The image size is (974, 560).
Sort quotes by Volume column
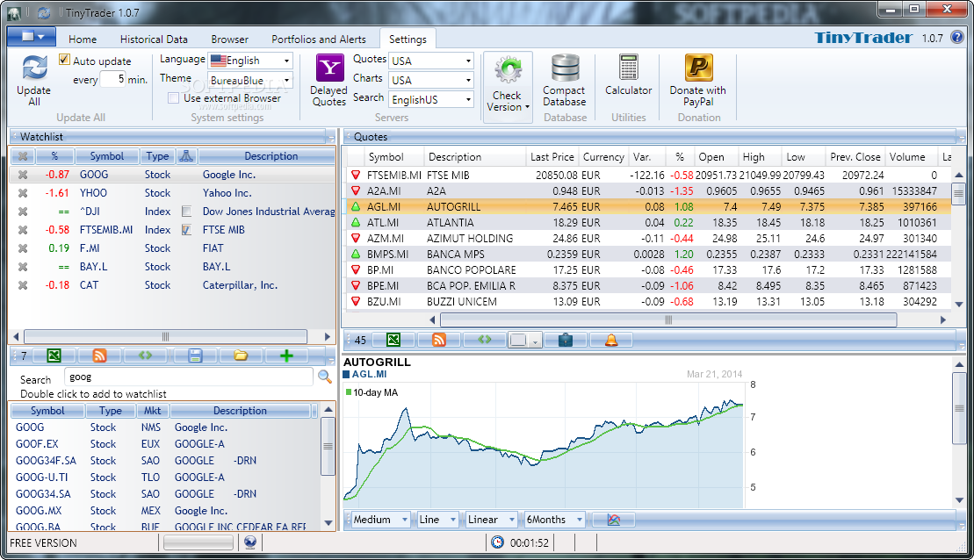907,157
